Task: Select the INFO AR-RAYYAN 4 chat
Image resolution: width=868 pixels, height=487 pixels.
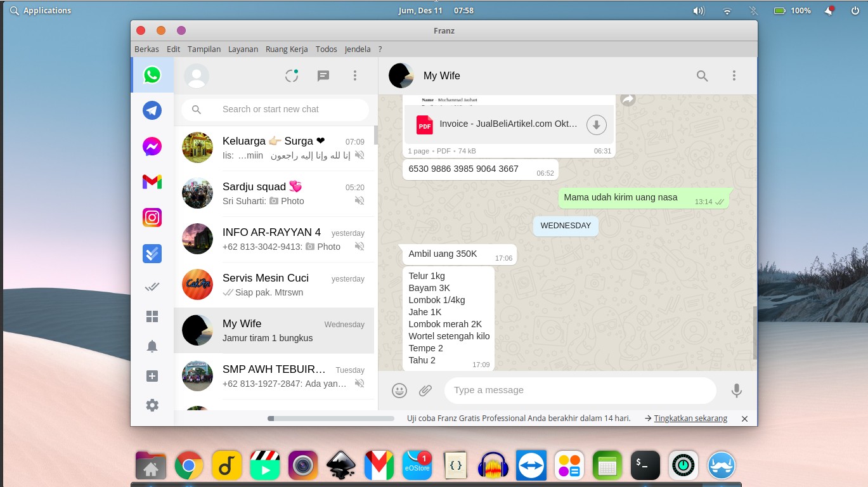Action: [x=274, y=240]
